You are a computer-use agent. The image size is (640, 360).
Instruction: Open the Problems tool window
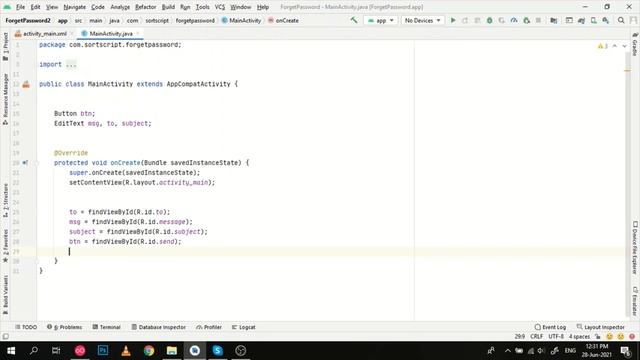pos(64,327)
